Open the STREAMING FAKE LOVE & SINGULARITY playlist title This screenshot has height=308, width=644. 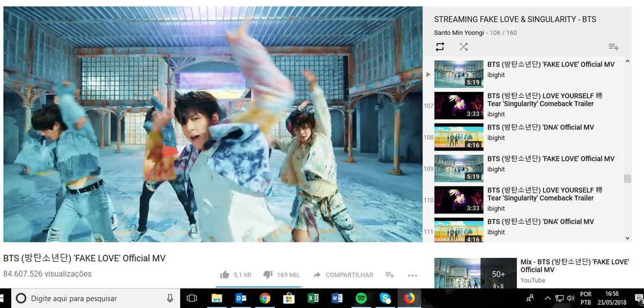(515, 19)
